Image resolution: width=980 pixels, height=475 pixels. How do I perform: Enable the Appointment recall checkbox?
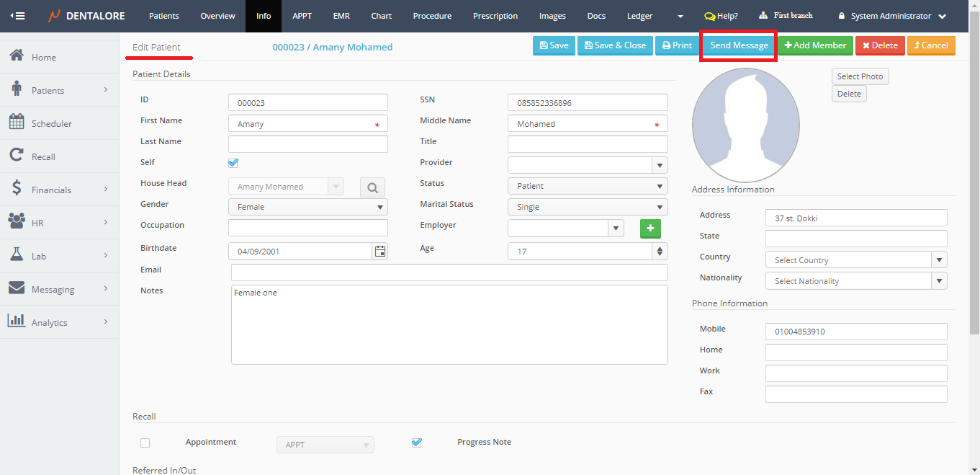pos(145,443)
